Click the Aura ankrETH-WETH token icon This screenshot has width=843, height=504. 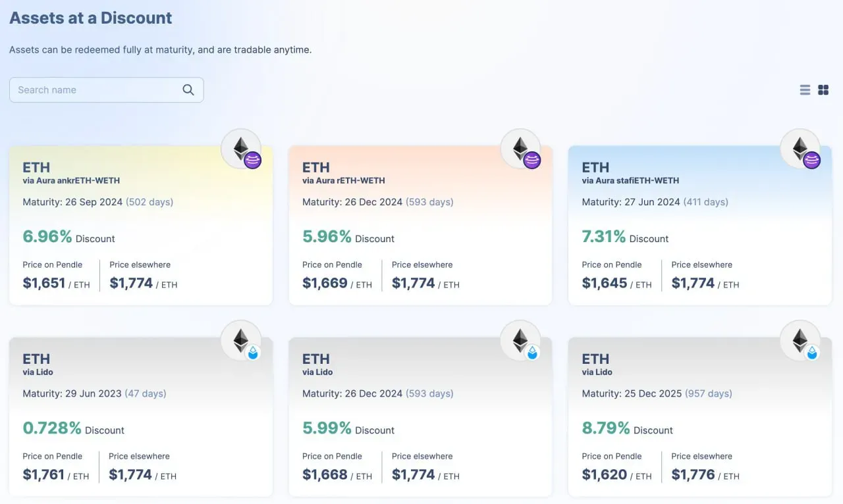[241, 149]
